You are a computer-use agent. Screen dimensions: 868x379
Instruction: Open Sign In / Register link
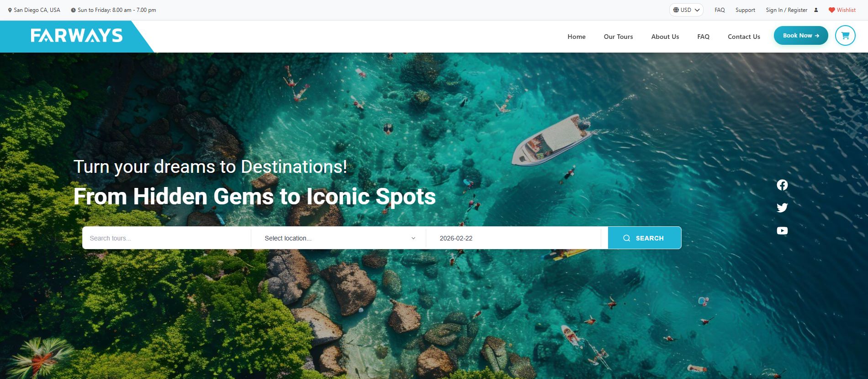[x=787, y=10]
